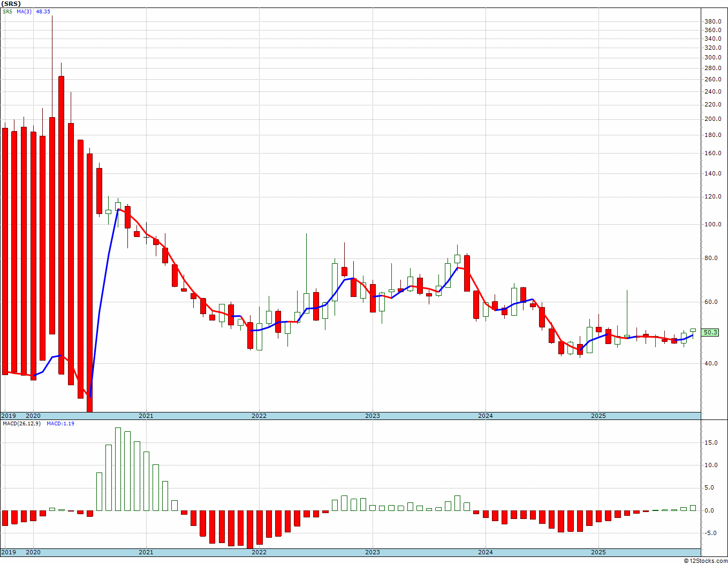Screen dimensions: 728x565
Task: Click the "300.0" price axis label
Action: coord(712,57)
